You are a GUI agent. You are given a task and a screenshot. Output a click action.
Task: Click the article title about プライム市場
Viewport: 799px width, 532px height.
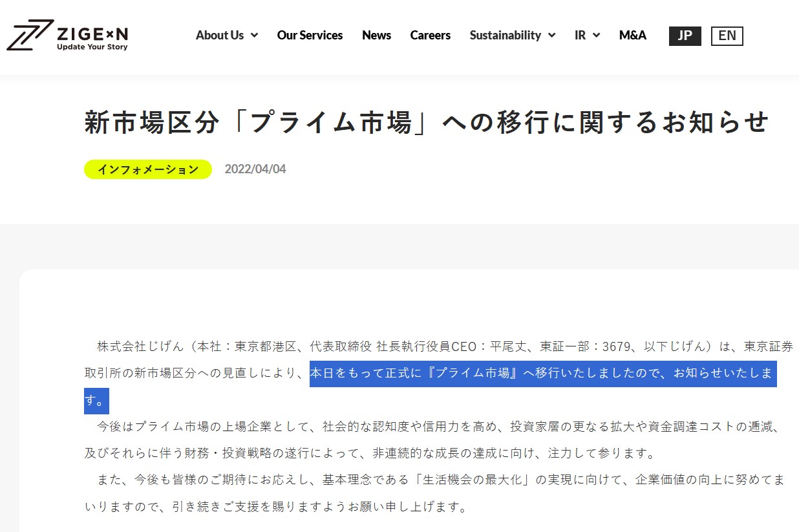pyautogui.click(x=427, y=123)
